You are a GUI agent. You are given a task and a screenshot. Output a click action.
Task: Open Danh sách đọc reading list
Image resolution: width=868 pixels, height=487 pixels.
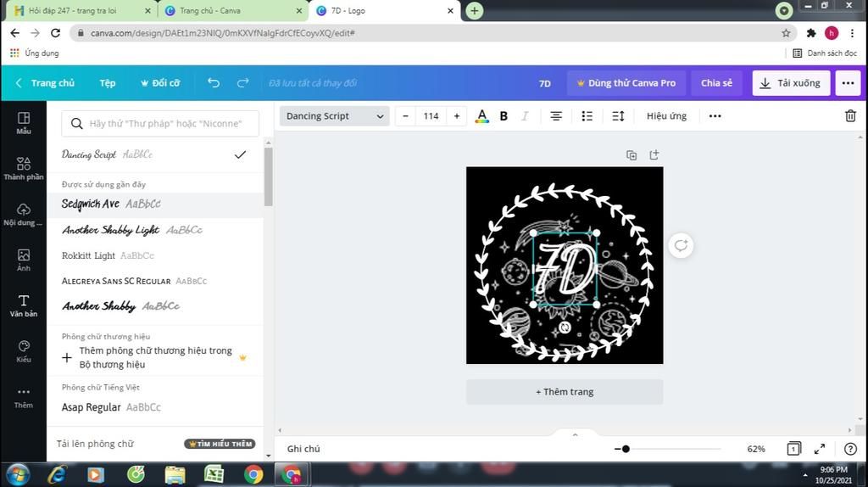[x=825, y=53]
